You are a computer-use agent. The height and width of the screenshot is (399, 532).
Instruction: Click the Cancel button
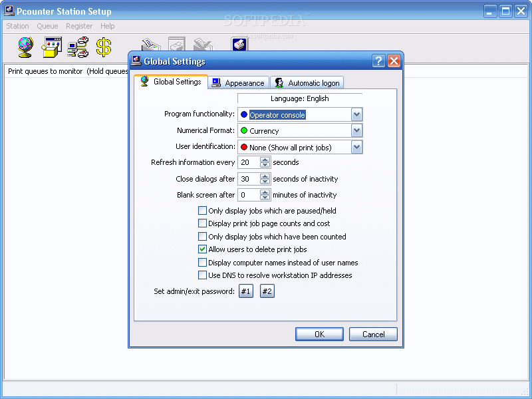373,334
